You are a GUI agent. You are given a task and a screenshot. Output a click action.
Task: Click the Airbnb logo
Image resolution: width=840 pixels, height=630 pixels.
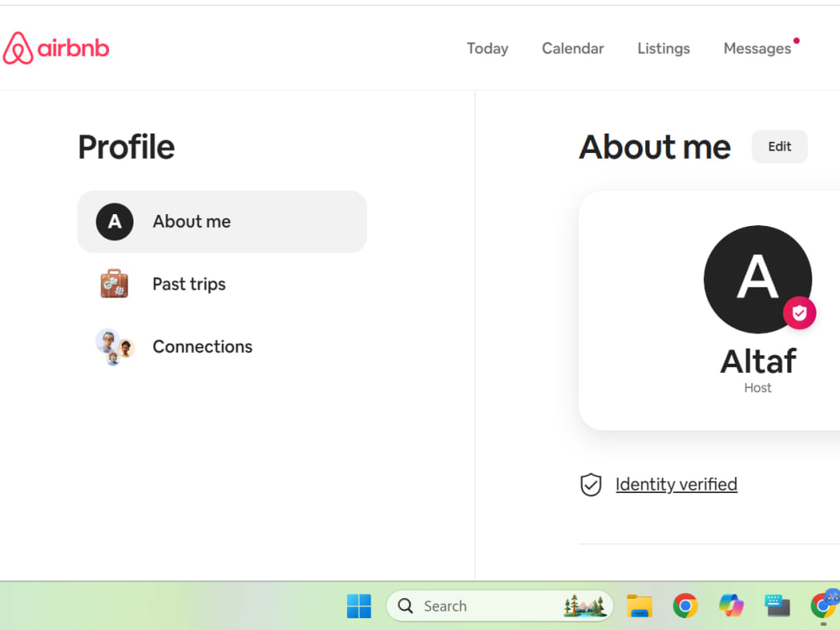point(55,48)
